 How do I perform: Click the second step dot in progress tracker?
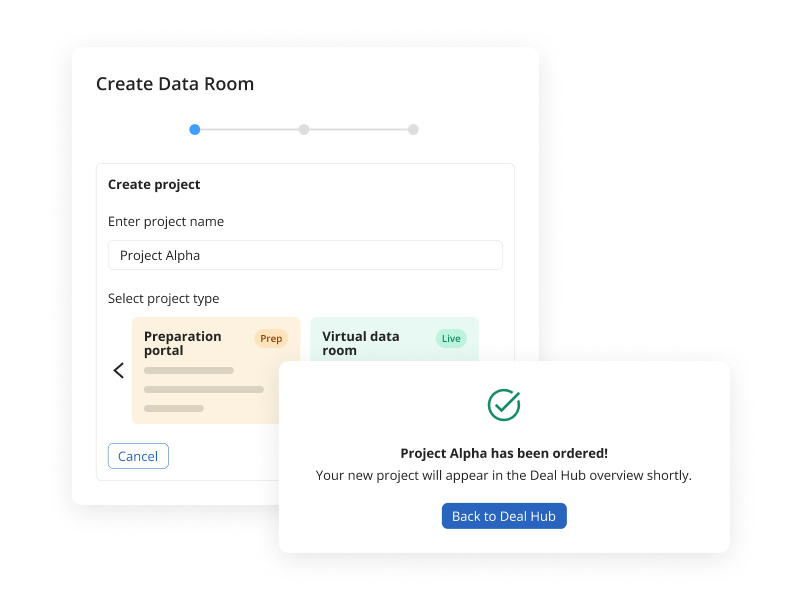tap(304, 130)
